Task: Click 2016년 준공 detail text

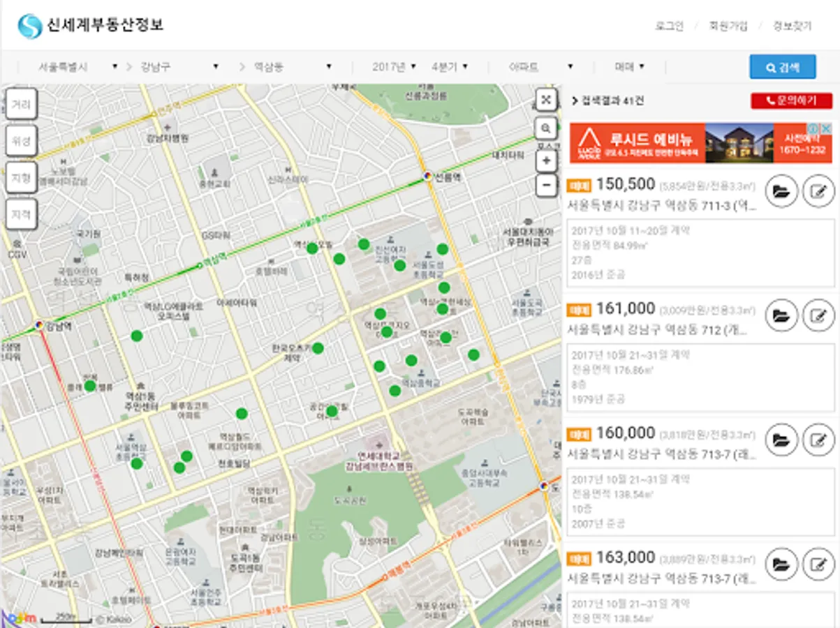Action: (x=598, y=275)
